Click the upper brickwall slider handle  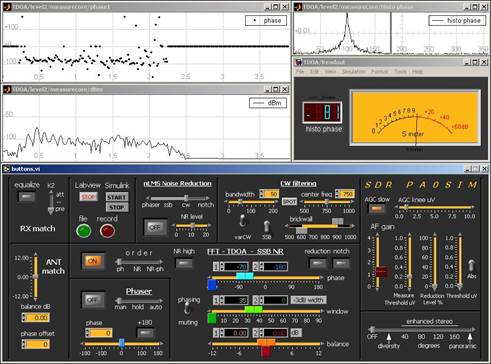(338, 221)
